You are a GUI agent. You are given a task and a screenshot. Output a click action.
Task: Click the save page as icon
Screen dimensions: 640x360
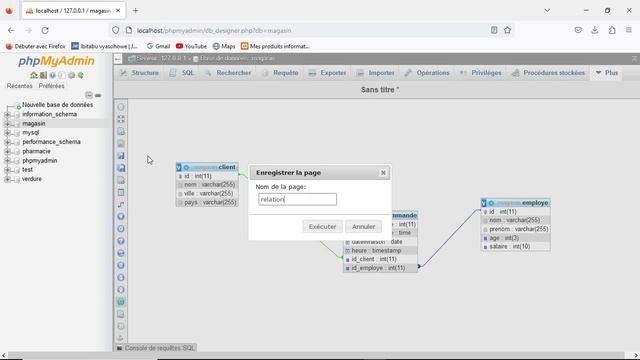click(121, 168)
